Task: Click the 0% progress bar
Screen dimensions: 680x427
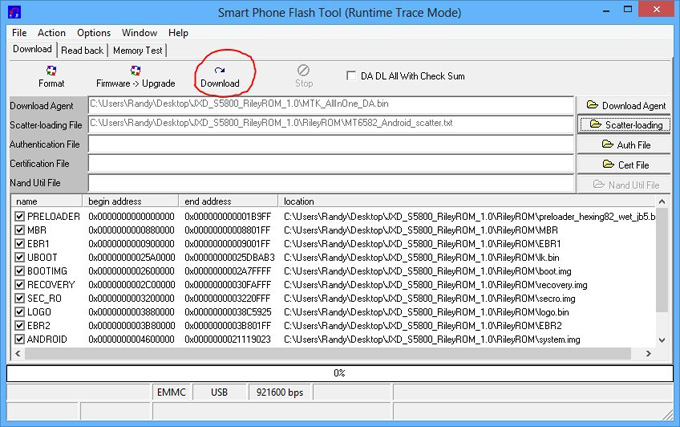Action: point(340,373)
